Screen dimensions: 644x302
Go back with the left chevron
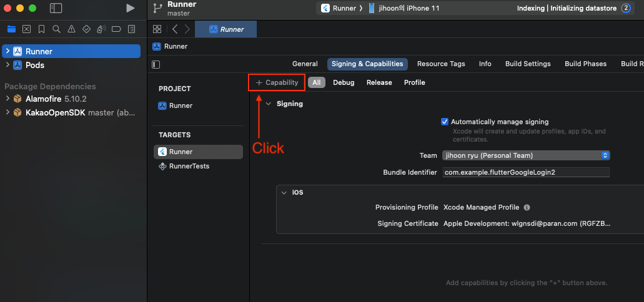pos(175,29)
